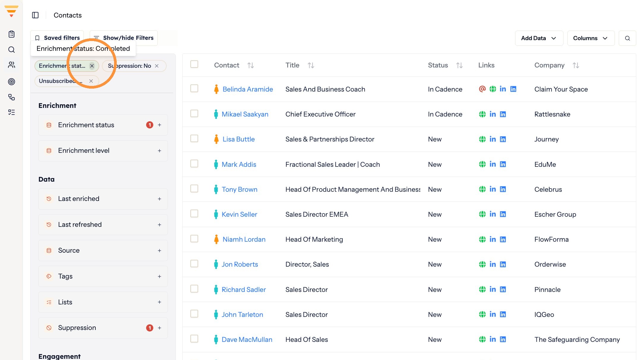Open Kevin Seller's contact profile
Image resolution: width=644 pixels, height=360 pixels.
[239, 214]
